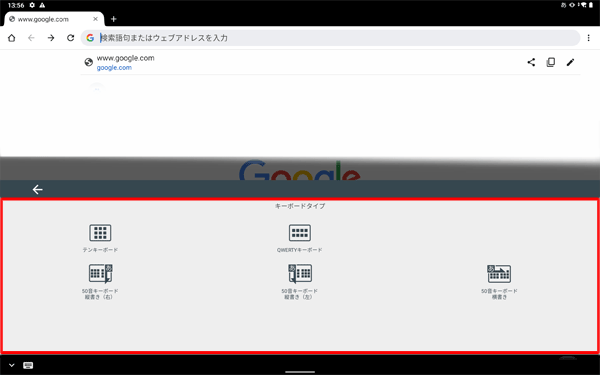The width and height of the screenshot is (600, 375).
Task: Hide the on-screen keyboard with down chevron
Action: (x=11, y=365)
